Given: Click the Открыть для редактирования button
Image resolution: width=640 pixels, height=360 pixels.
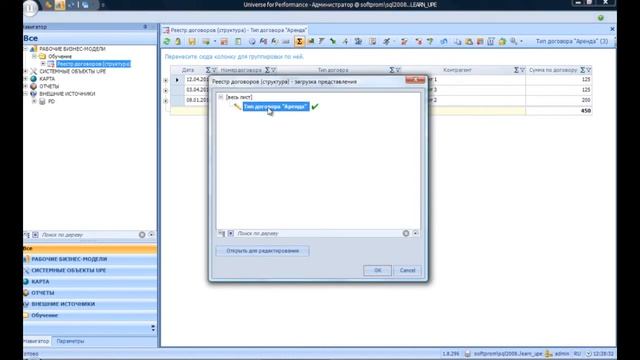Looking at the screenshot, I should click(262, 251).
